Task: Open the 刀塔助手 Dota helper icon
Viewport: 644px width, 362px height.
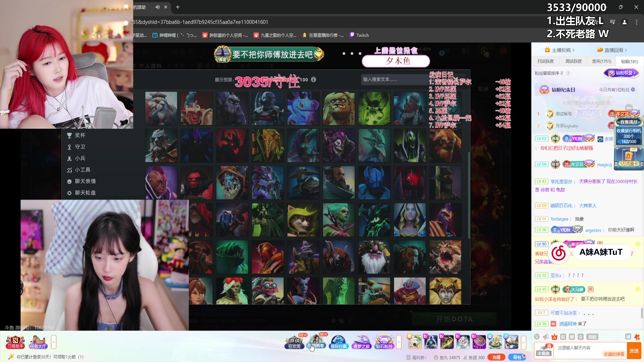Action: click(x=15, y=342)
